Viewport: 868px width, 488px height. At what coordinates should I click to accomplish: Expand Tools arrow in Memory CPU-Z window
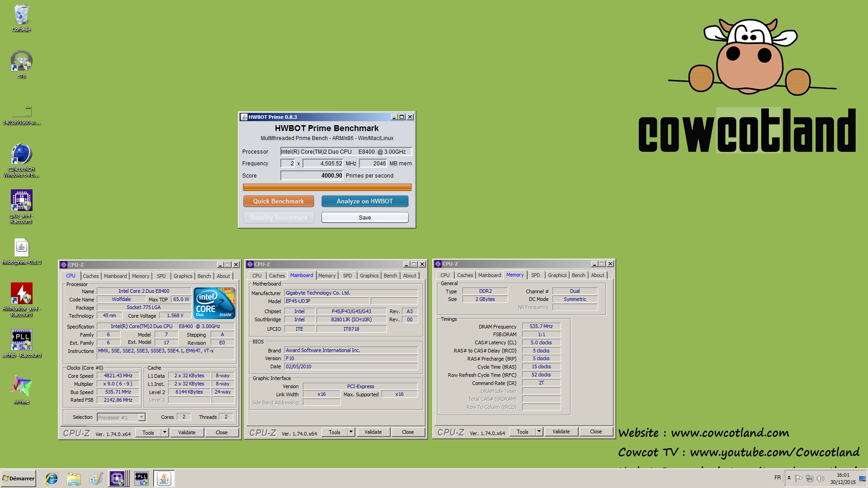click(x=539, y=432)
